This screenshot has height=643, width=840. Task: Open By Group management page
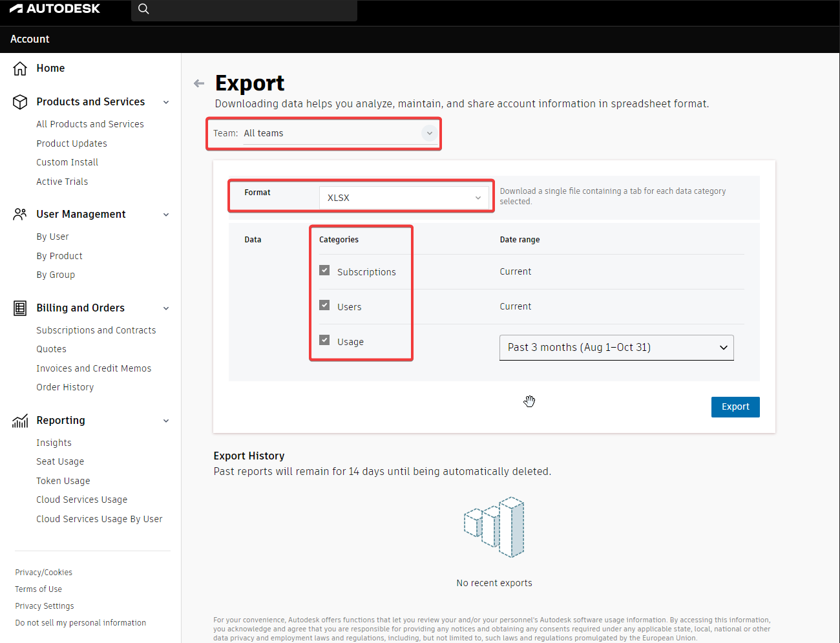(x=56, y=275)
